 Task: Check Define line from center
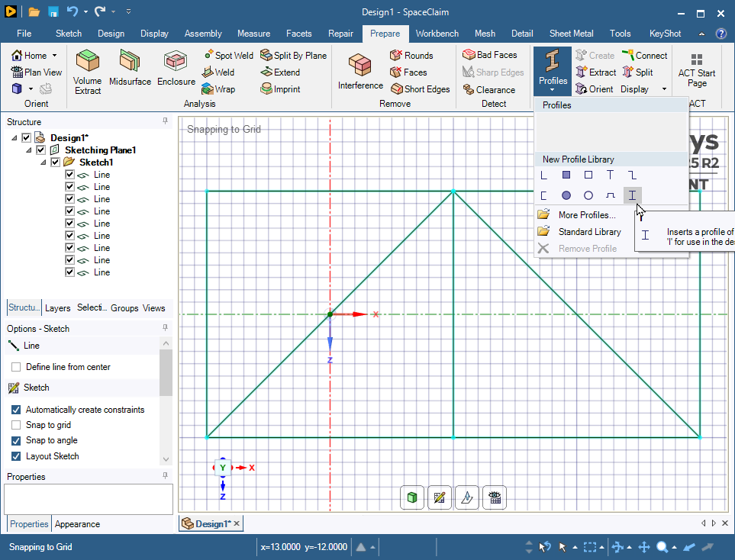click(16, 367)
